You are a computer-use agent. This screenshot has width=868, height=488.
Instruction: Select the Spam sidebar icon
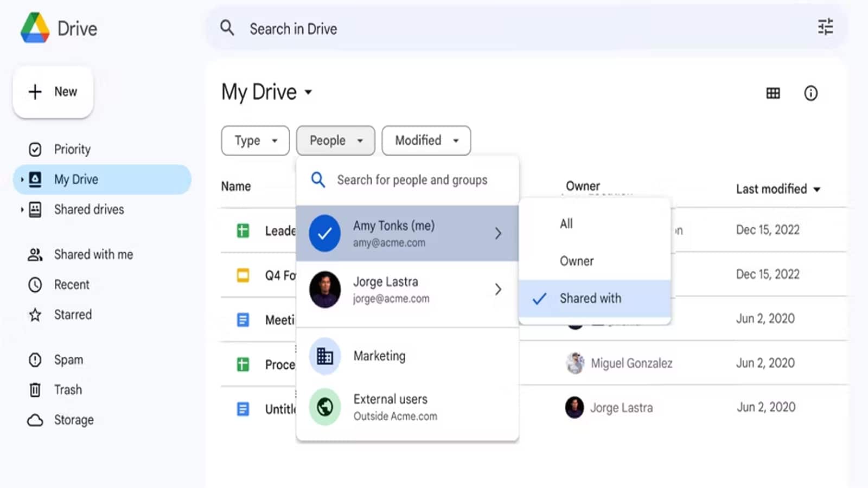click(35, 359)
